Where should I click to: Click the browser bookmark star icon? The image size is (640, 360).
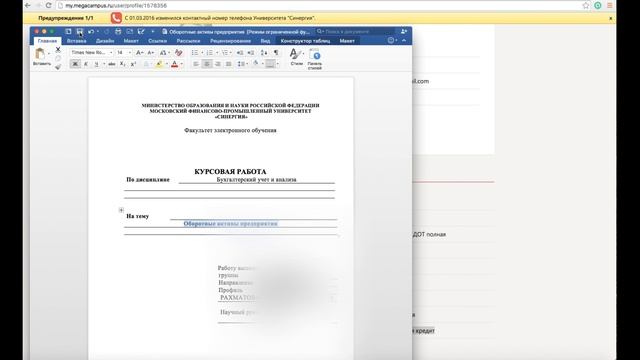click(x=586, y=5)
